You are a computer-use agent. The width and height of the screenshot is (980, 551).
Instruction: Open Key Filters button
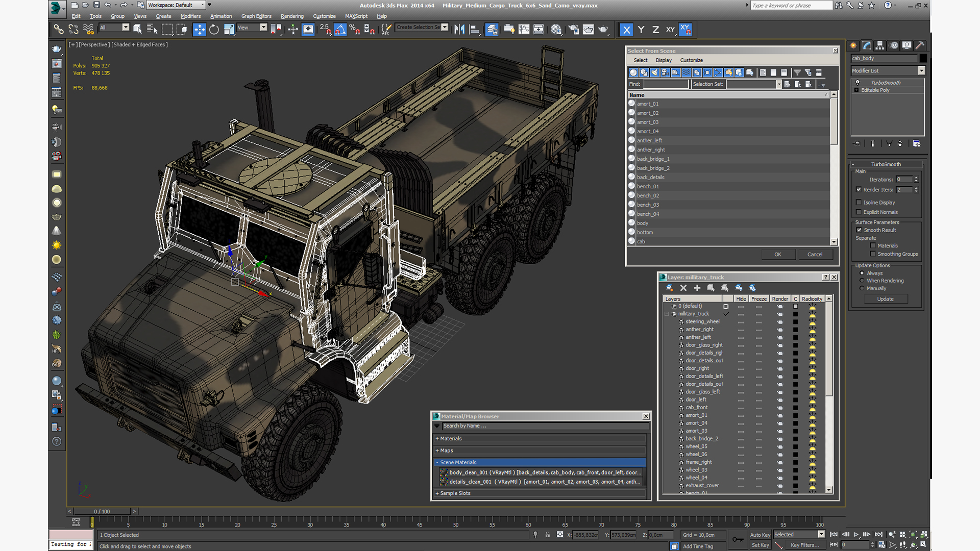point(804,545)
